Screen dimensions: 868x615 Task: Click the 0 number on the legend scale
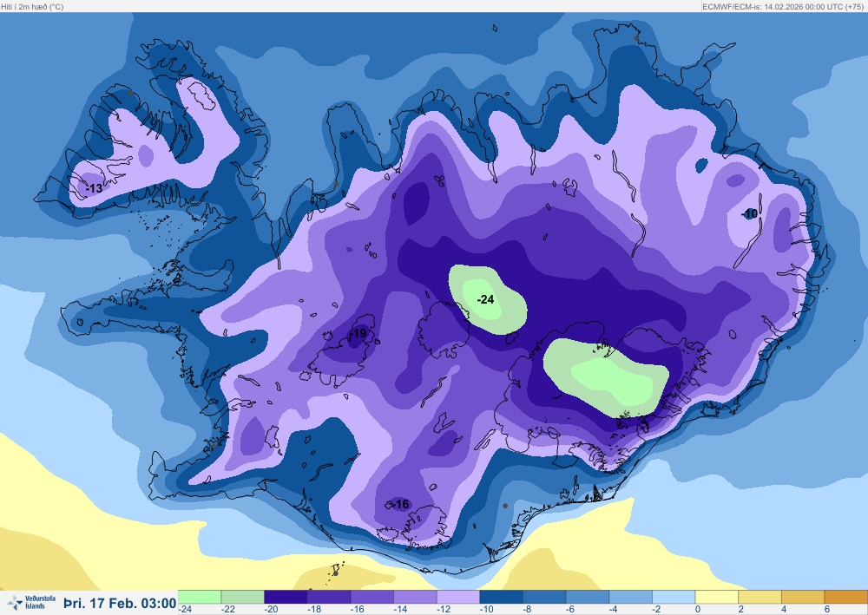pyautogui.click(x=698, y=610)
